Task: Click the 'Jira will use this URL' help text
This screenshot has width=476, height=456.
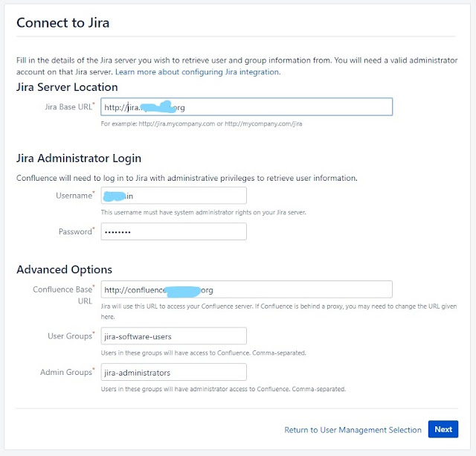Action: [x=279, y=312]
